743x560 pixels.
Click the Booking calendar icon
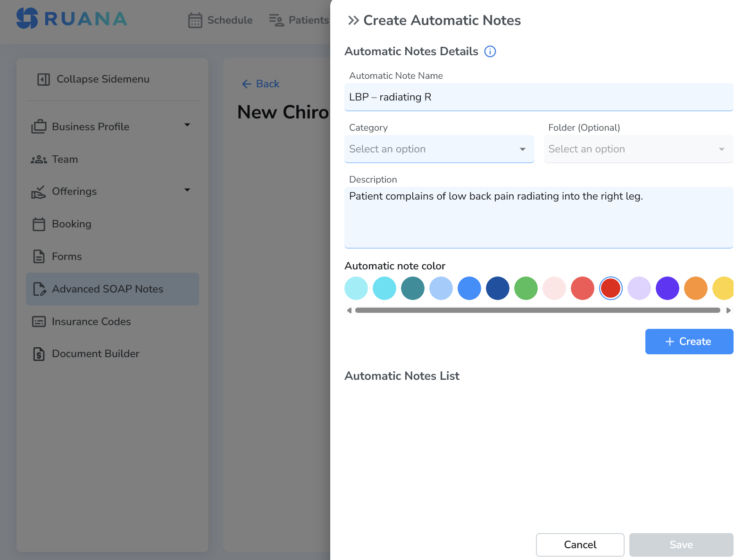click(39, 224)
